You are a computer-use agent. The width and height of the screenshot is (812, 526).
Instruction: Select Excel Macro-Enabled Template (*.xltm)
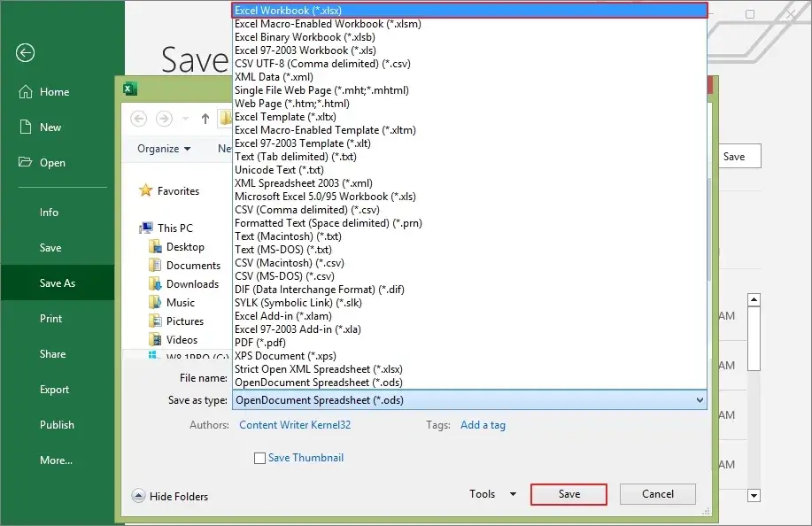point(469,130)
